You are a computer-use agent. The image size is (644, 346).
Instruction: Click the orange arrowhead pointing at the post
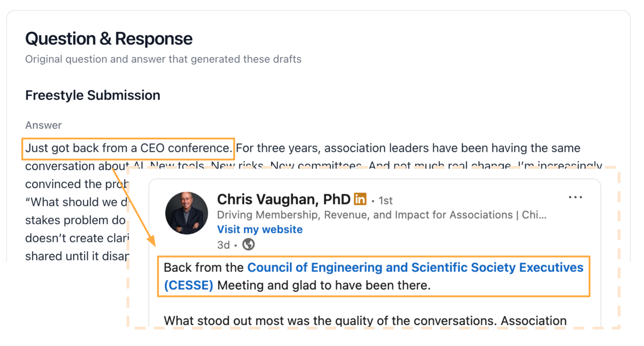point(152,240)
